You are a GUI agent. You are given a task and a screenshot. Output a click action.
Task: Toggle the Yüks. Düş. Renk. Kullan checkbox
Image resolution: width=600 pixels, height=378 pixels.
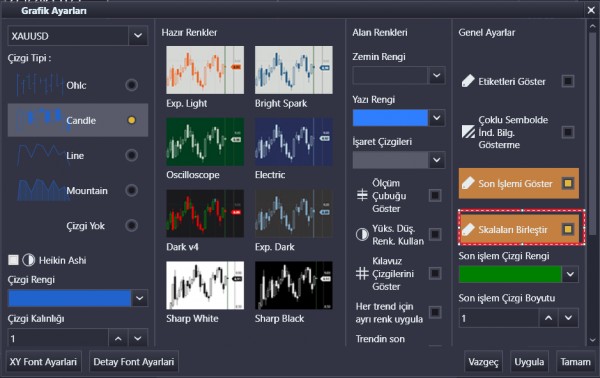point(435,234)
